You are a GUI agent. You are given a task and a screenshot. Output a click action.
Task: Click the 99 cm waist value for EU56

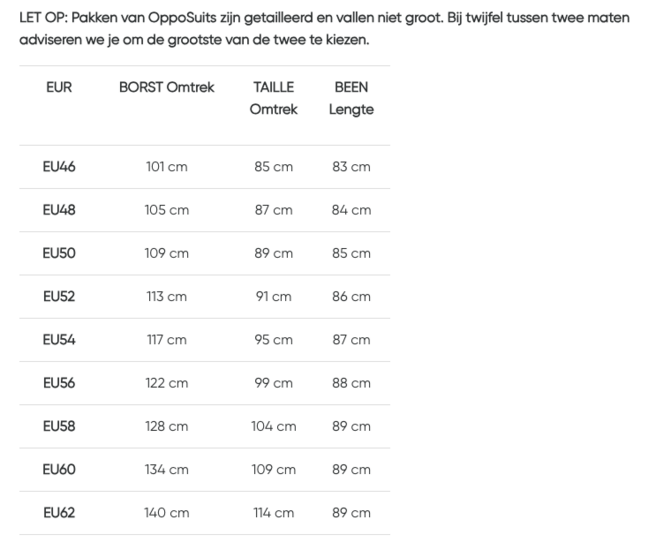tap(273, 383)
